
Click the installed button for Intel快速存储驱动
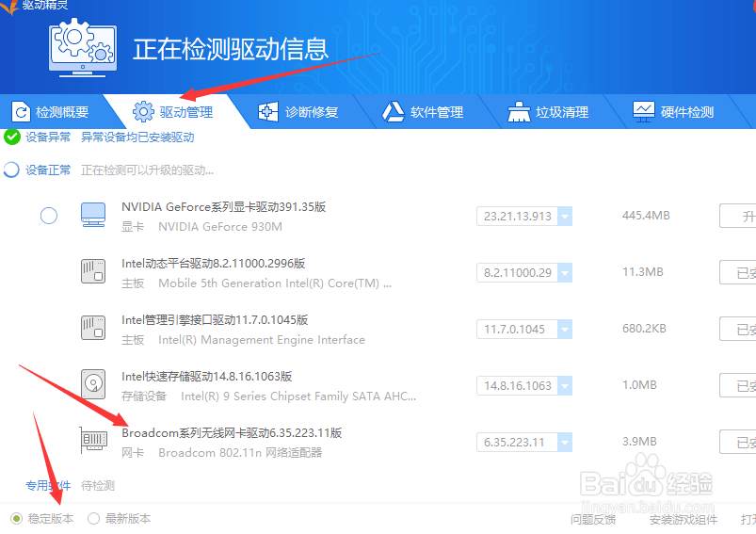(738, 385)
